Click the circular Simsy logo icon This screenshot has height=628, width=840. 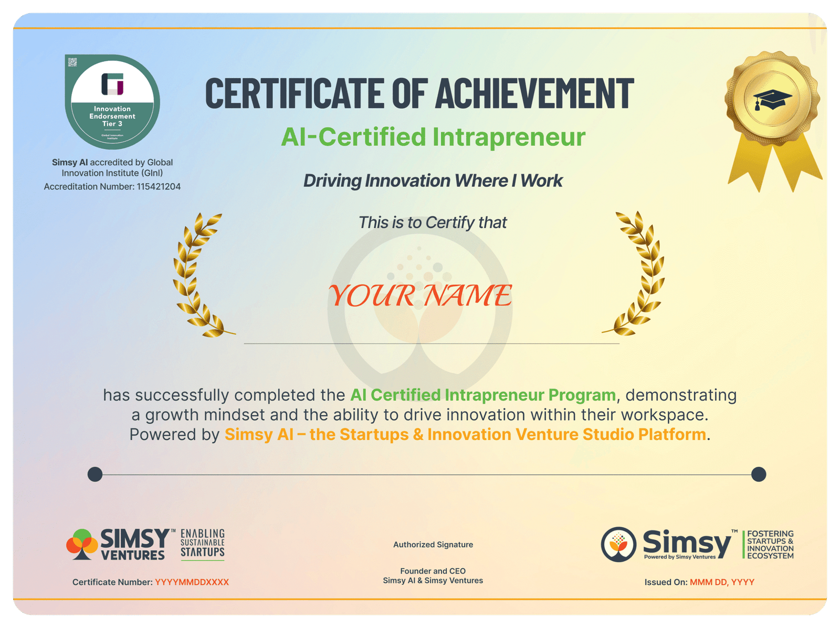point(618,545)
